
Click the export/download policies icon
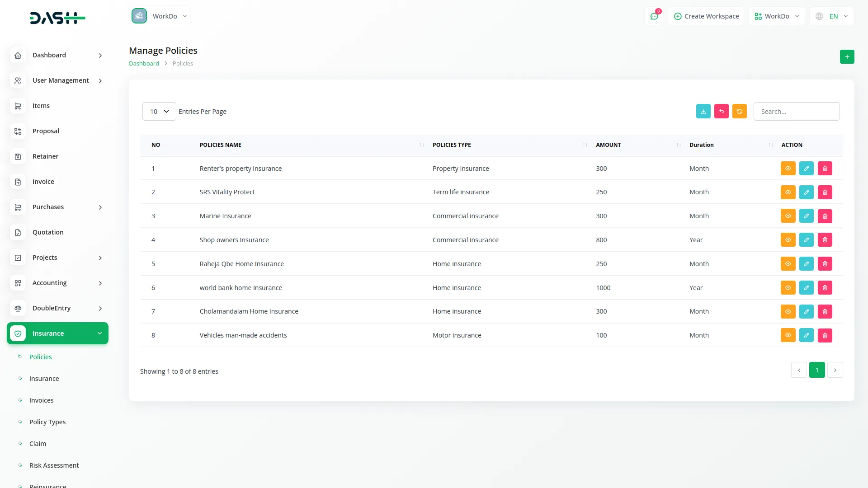[703, 111]
